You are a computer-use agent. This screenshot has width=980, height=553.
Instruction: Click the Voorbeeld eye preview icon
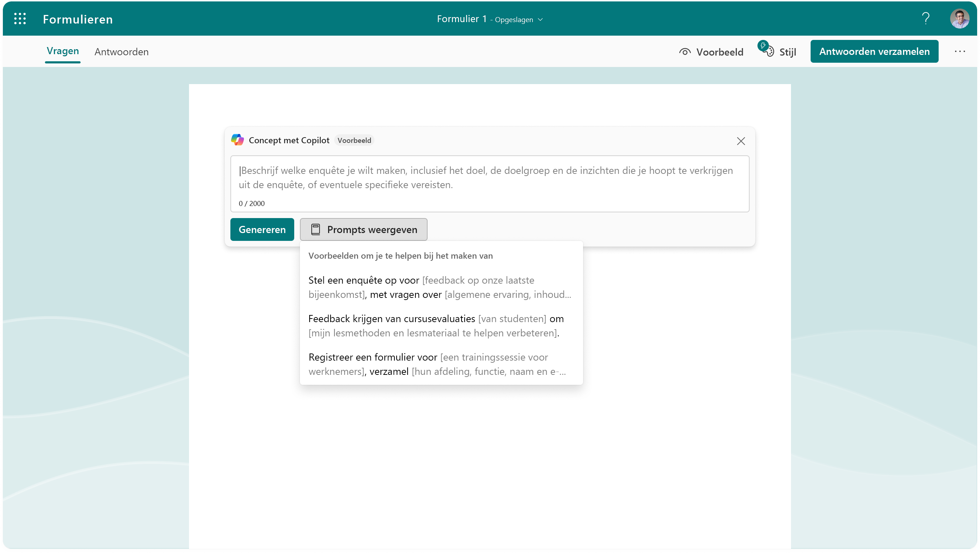click(685, 52)
